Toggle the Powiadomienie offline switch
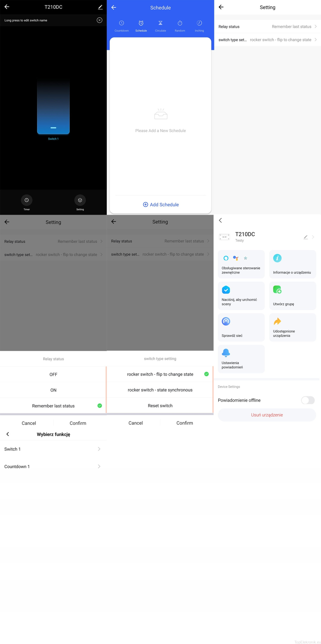Screen dimensions: 321x644 pyautogui.click(x=307, y=400)
